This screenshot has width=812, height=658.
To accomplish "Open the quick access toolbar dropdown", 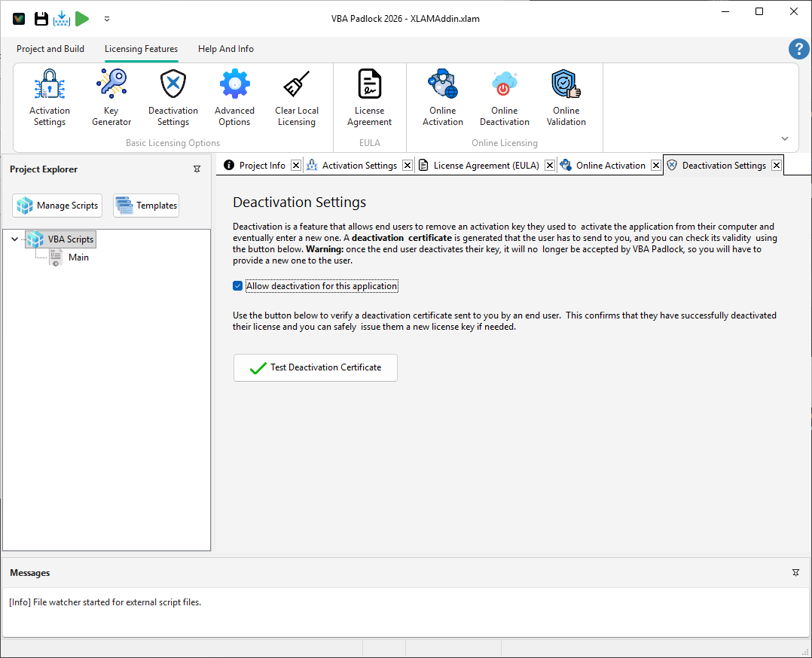I will click(x=106, y=18).
